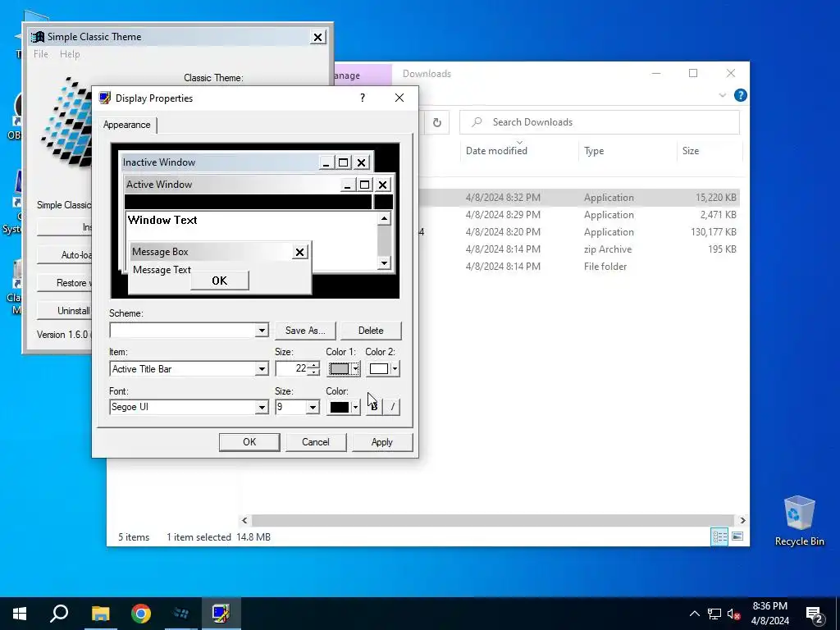Sort by Size column header

click(691, 151)
